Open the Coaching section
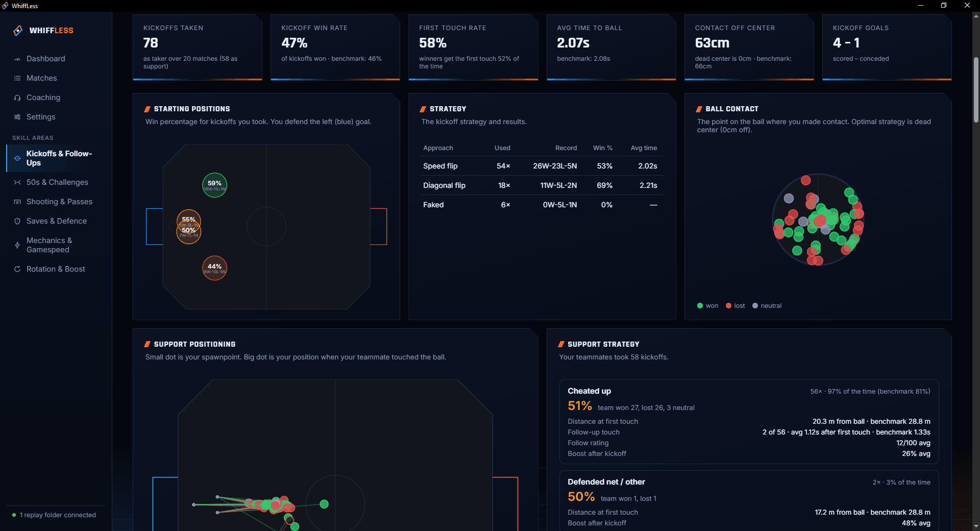Image resolution: width=980 pixels, height=531 pixels. click(x=43, y=98)
